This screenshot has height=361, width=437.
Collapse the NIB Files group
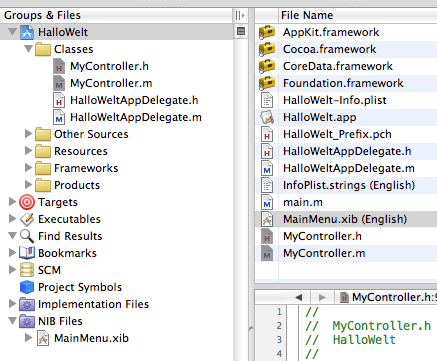click(12, 321)
